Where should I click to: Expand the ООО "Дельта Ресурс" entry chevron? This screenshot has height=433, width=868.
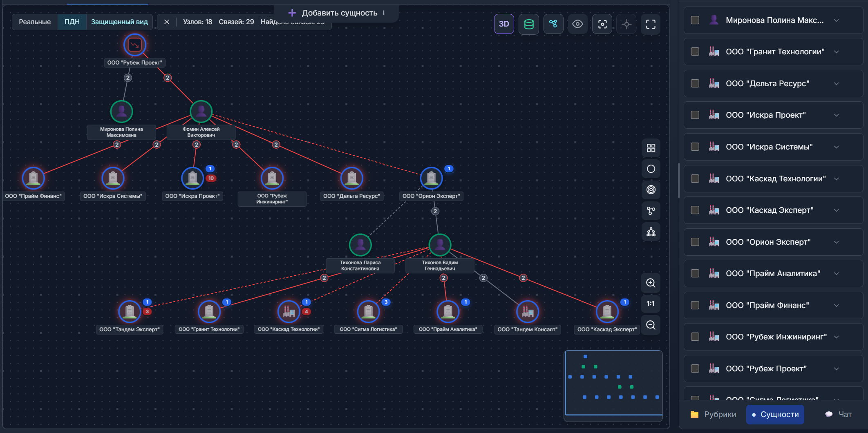837,83
